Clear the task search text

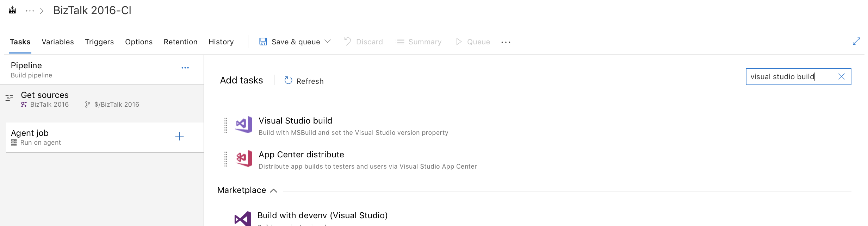tap(842, 76)
